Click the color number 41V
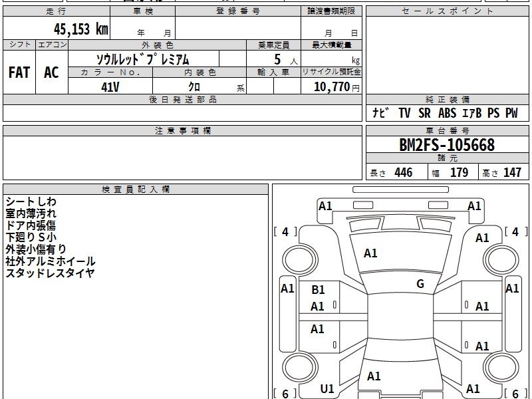Image resolution: width=532 pixels, height=399 pixels. click(110, 87)
